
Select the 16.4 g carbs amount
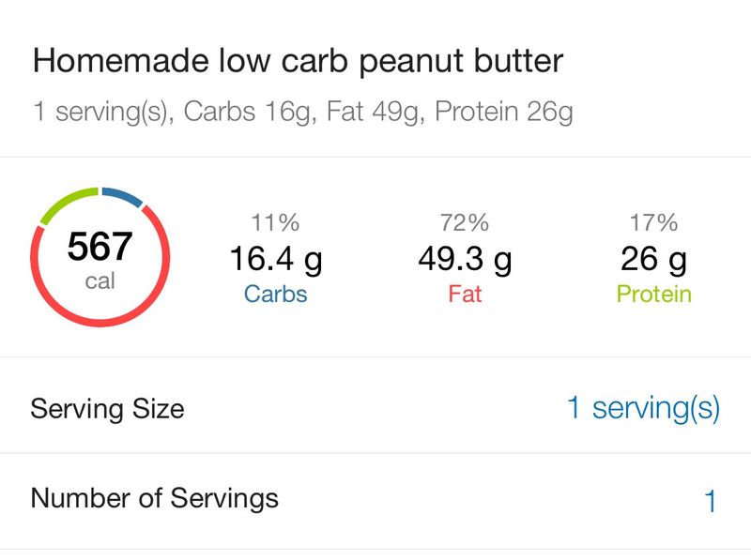tap(276, 260)
